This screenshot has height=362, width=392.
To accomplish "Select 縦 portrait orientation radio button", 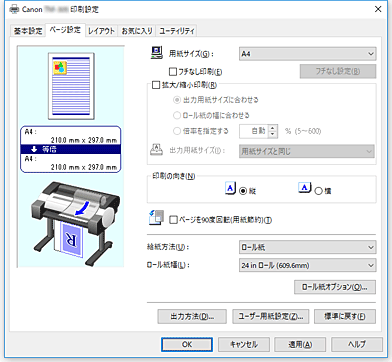I will point(243,191).
